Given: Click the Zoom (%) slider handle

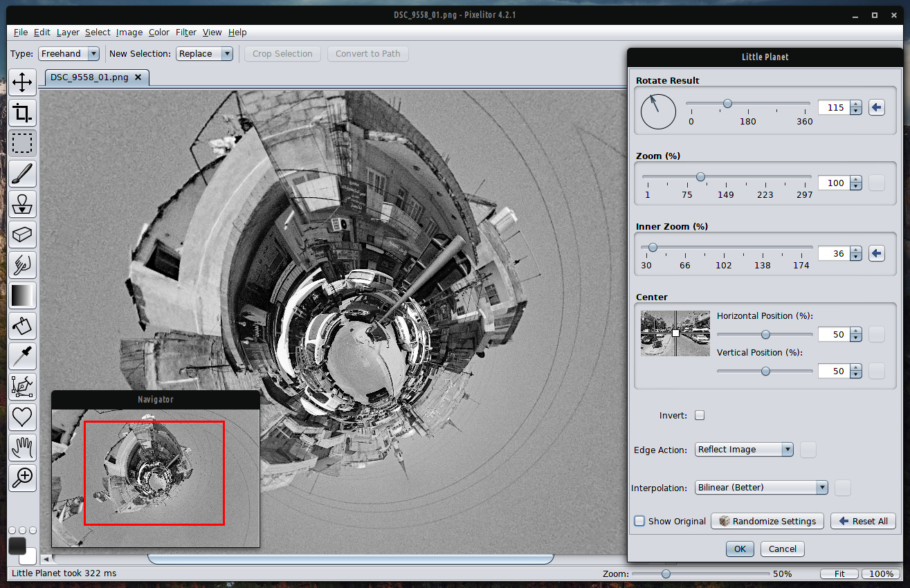Looking at the screenshot, I should (x=700, y=177).
